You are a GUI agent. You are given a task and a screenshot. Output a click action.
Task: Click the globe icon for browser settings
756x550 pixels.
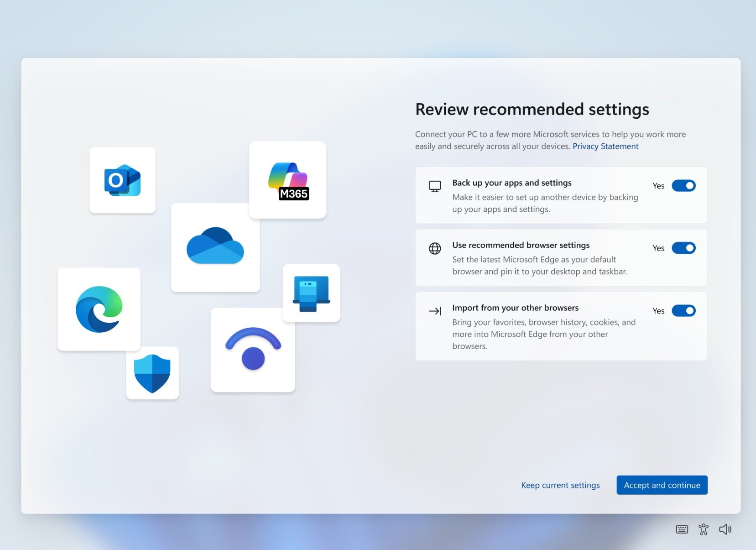(435, 248)
